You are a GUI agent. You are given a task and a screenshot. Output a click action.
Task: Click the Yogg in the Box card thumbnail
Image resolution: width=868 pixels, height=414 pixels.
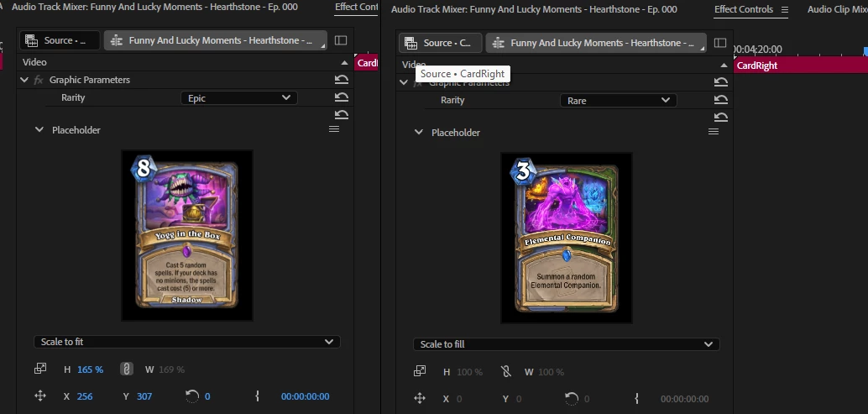[x=187, y=235]
